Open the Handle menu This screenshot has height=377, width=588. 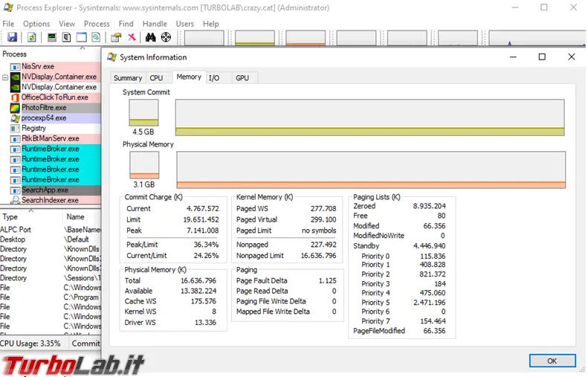155,24
